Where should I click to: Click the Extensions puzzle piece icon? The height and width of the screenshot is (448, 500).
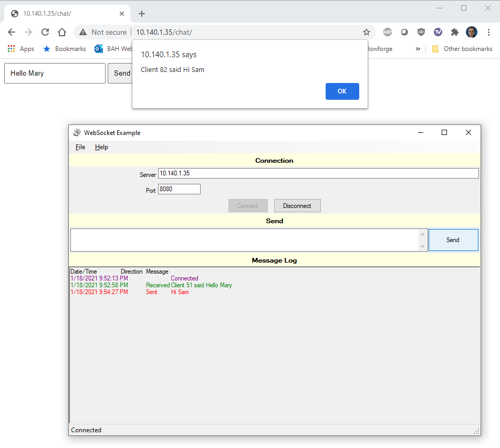tap(454, 32)
